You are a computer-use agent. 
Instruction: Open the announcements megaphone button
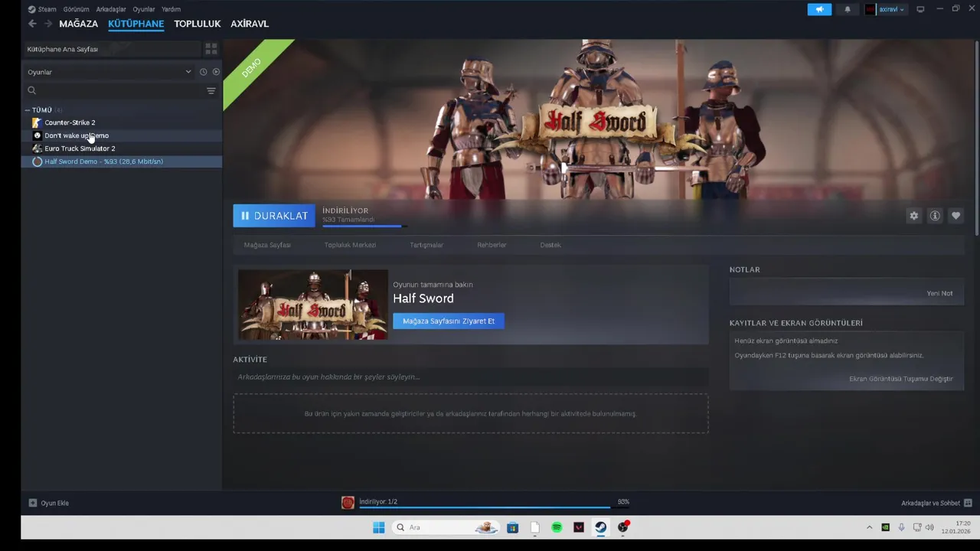(x=819, y=9)
